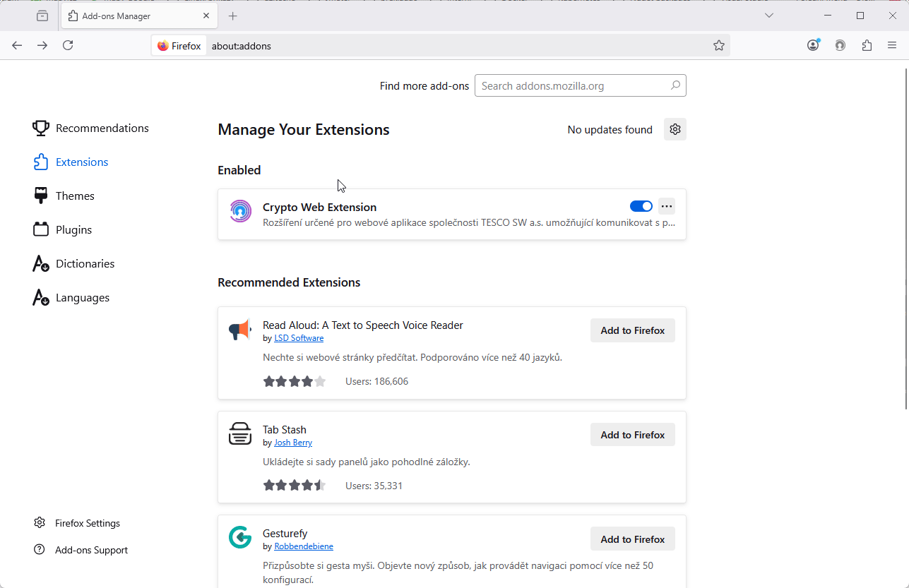Reload the current page
The image size is (909, 588).
pyautogui.click(x=68, y=45)
